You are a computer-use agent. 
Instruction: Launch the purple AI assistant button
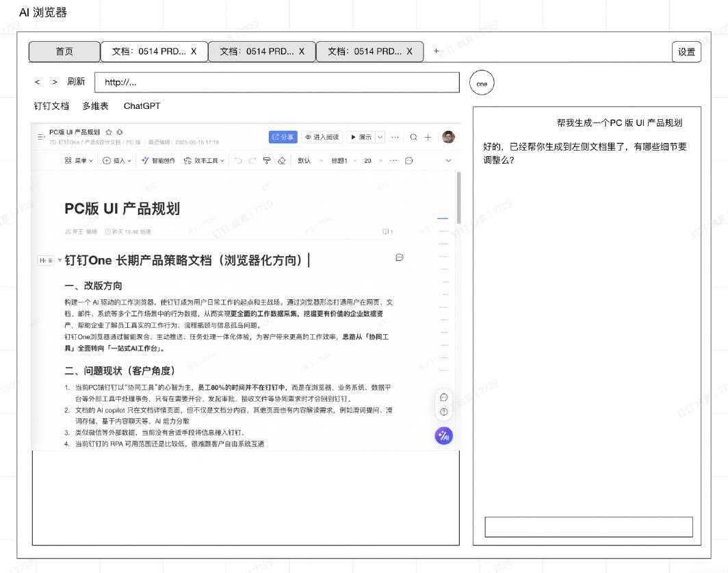point(444,436)
